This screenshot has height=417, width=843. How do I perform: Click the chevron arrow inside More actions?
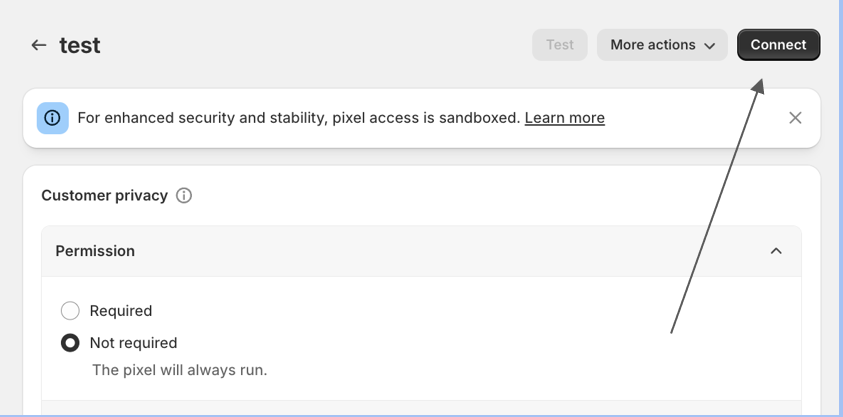(710, 46)
